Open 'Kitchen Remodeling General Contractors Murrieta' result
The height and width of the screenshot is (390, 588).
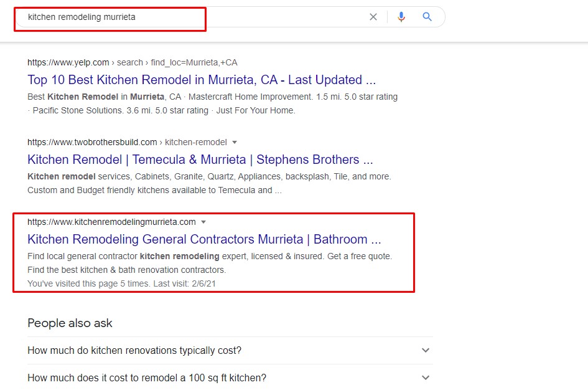pos(204,239)
